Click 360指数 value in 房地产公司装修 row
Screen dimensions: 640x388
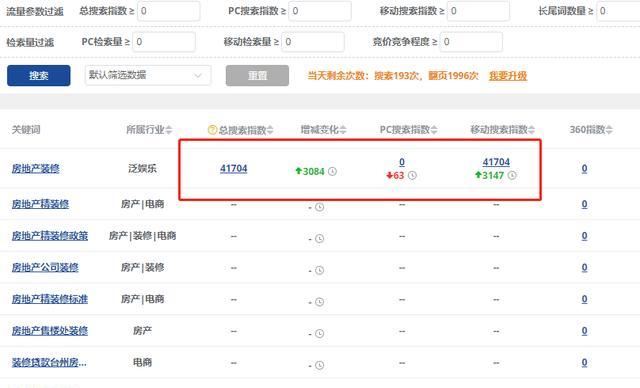tap(584, 268)
